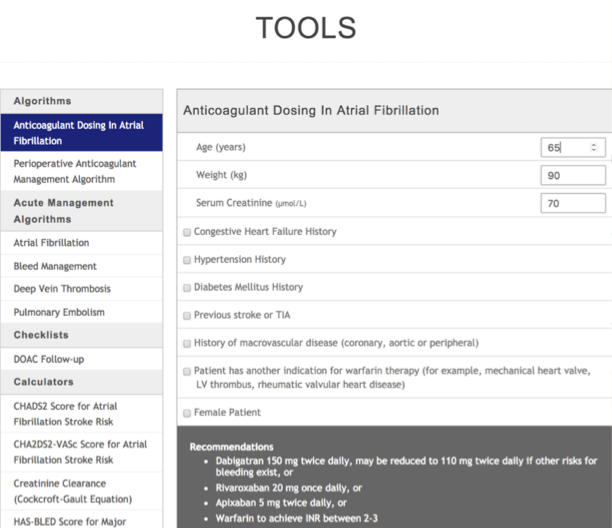612x528 pixels.
Task: Open the DOAC Follow-up checklist
Action: 48,358
